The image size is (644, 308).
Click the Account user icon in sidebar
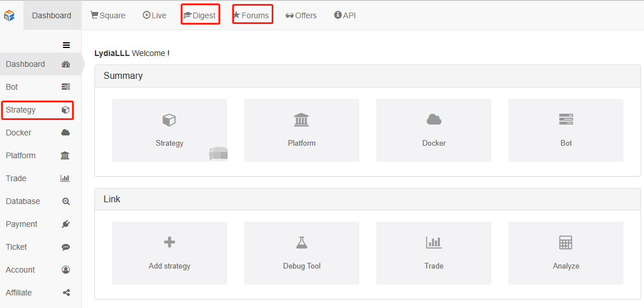(x=66, y=270)
